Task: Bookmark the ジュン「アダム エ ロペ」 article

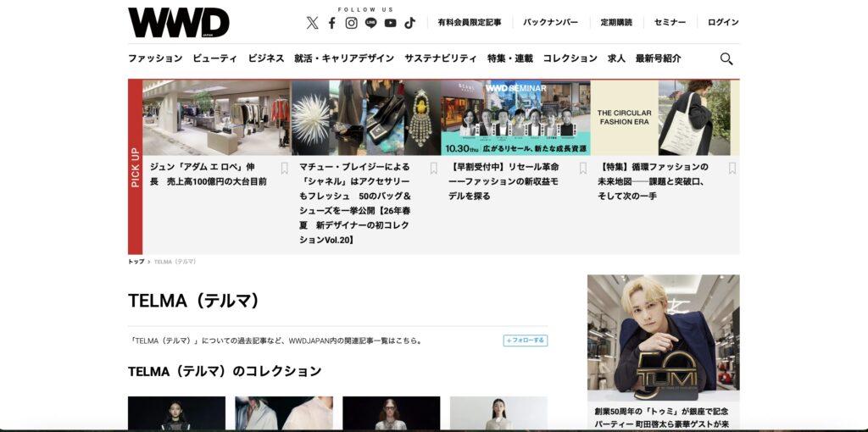Action: point(285,168)
